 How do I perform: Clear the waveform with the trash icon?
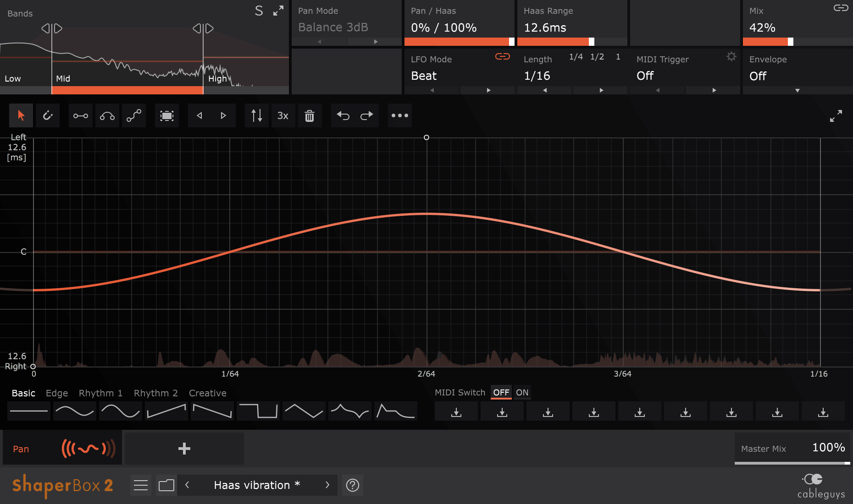pyautogui.click(x=310, y=115)
